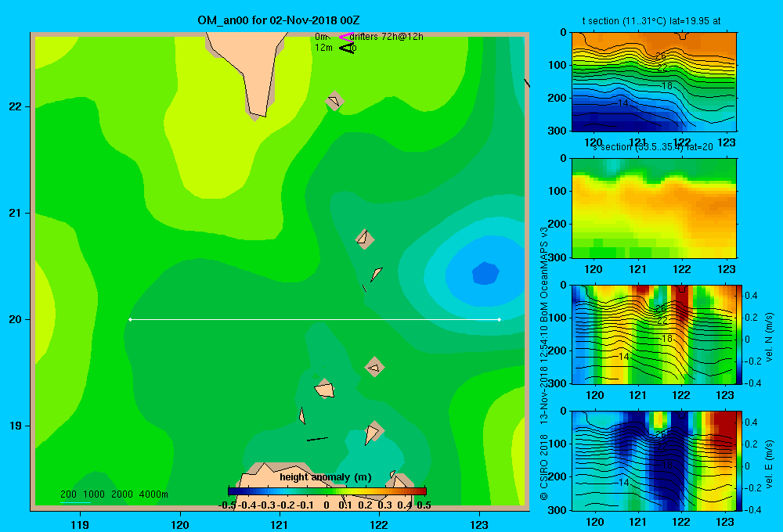
Task: Click the 'drifters 72h@12h' legend text
Action: (x=387, y=37)
